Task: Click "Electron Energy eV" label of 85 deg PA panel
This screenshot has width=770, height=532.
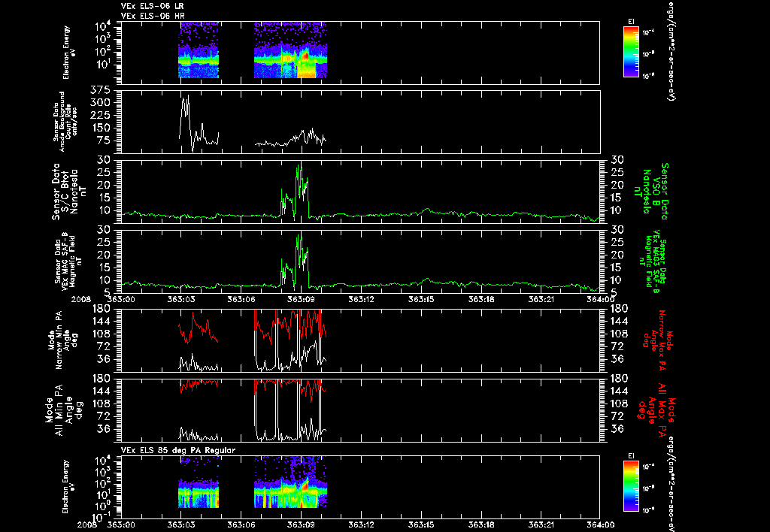Action: (70, 487)
